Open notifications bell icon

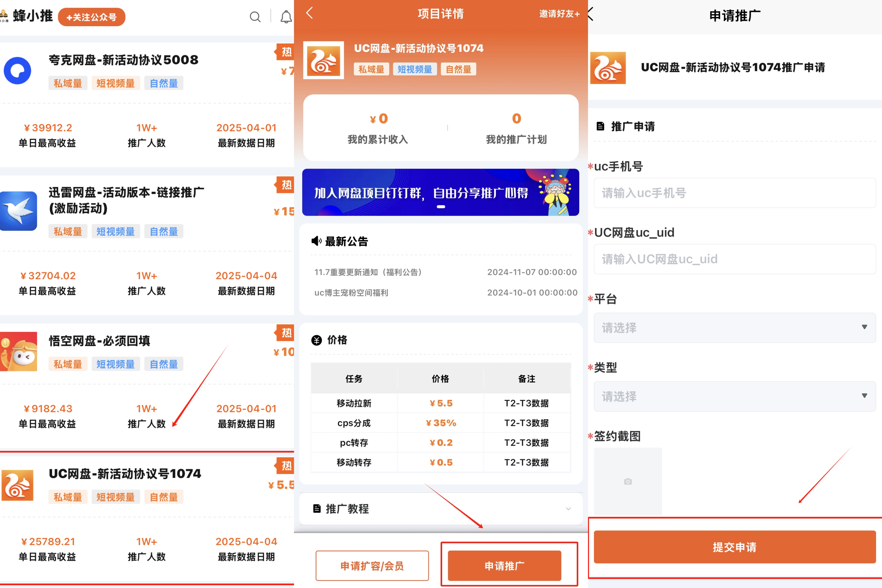(286, 17)
